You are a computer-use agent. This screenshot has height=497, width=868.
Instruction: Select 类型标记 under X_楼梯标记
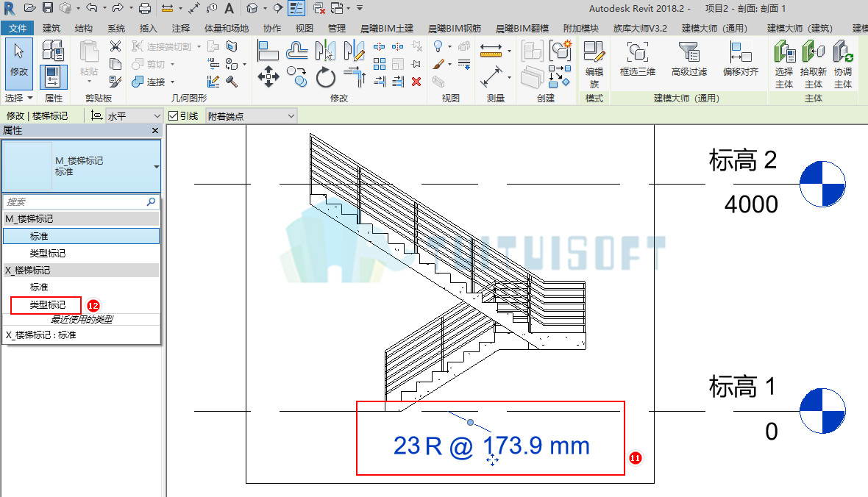pos(48,304)
